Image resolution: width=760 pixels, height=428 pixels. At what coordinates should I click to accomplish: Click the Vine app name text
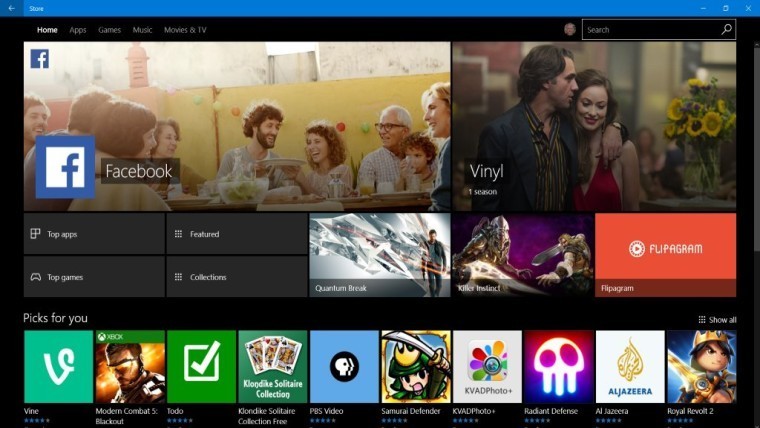click(x=32, y=411)
